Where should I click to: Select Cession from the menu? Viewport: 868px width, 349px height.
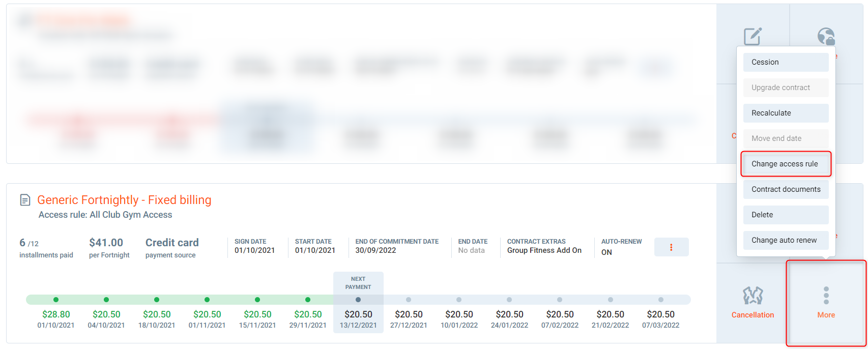tap(786, 62)
